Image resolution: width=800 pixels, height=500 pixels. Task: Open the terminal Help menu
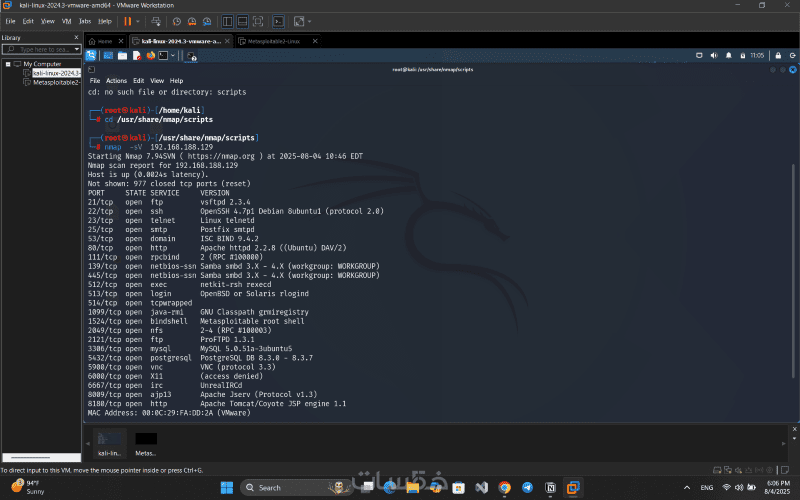pos(177,81)
